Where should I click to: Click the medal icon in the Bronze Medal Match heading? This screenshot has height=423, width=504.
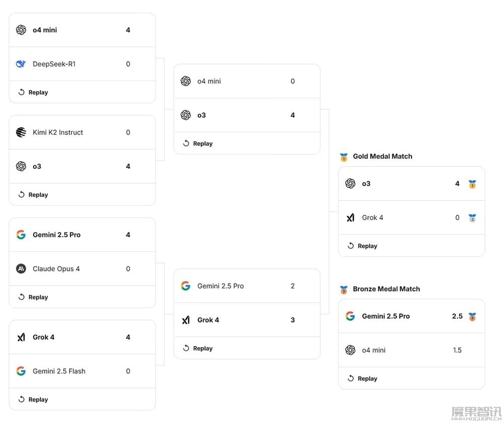point(344,290)
